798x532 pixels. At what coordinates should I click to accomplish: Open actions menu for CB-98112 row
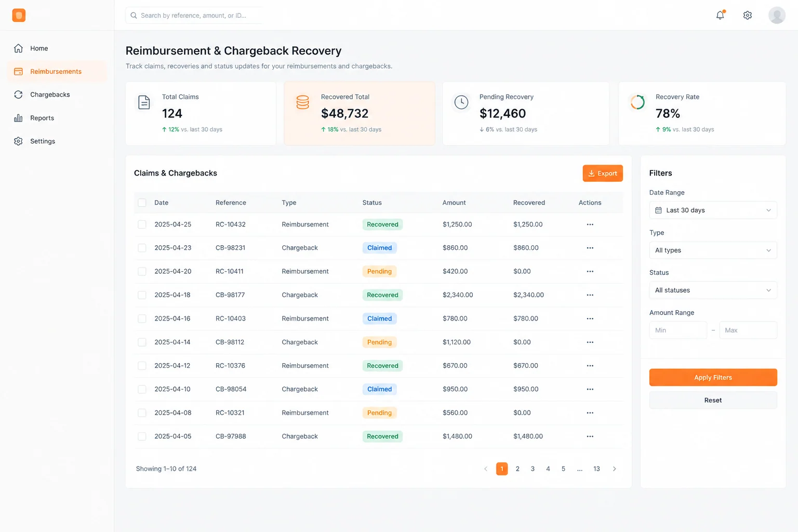point(590,342)
